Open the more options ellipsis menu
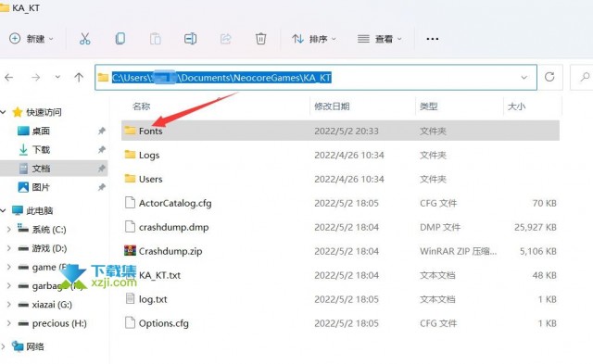This screenshot has width=593, height=364. pos(433,39)
